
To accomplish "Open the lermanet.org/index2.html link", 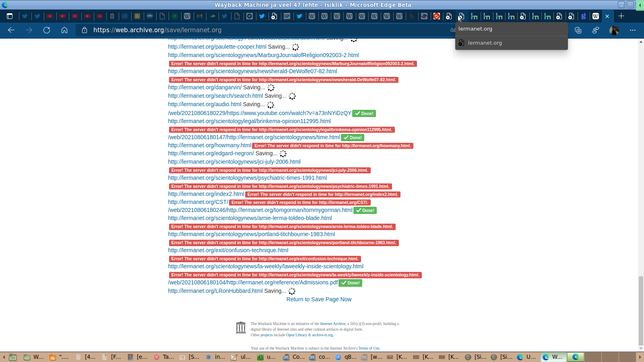I will tap(206, 194).
